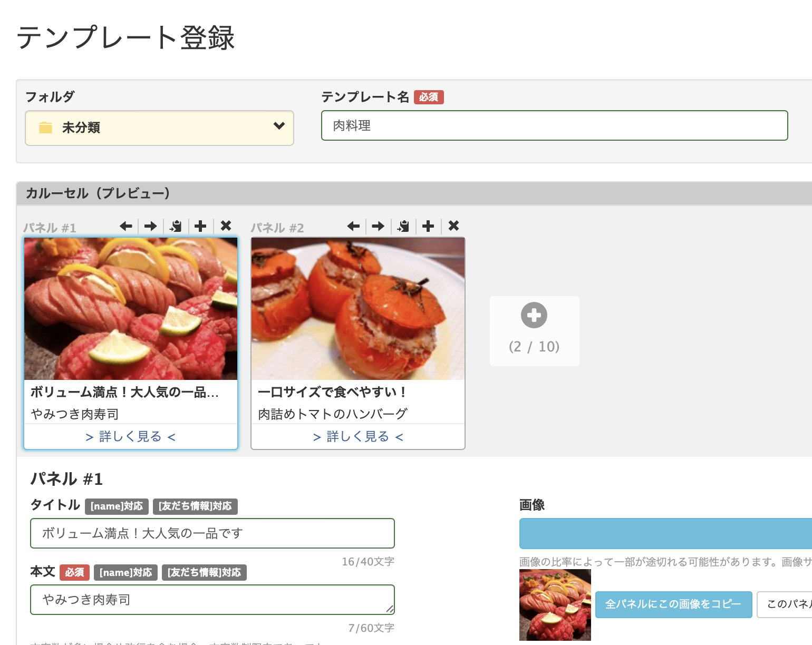Click 詳しく見る link on panel #1
The width and height of the screenshot is (812, 645).
(131, 436)
